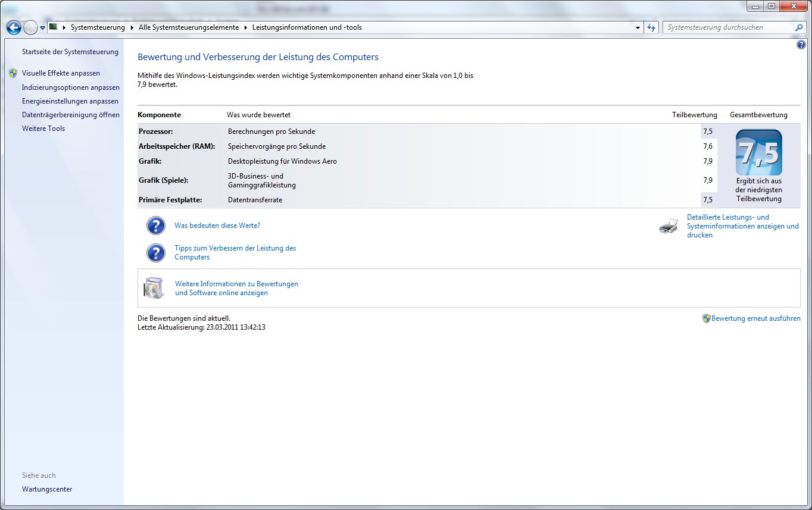Open Tipps zum Verbessern der Leistung link
Viewport: 812px width, 510px height.
tap(235, 252)
